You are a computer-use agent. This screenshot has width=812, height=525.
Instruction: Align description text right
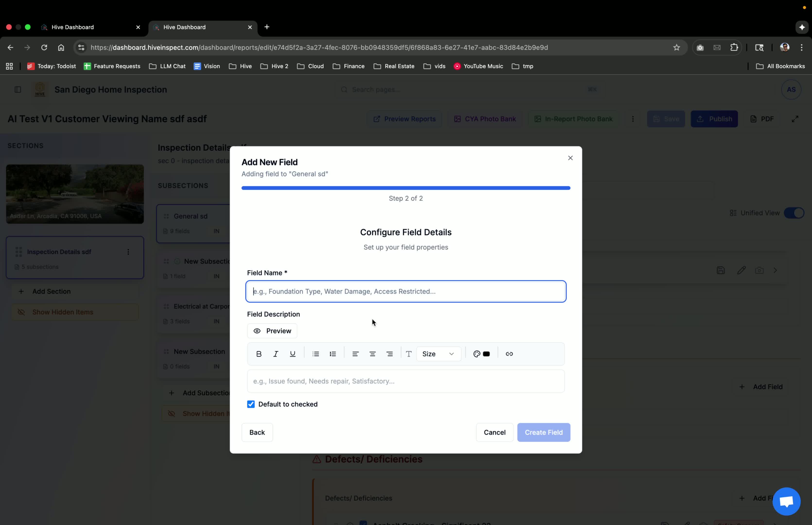389,354
